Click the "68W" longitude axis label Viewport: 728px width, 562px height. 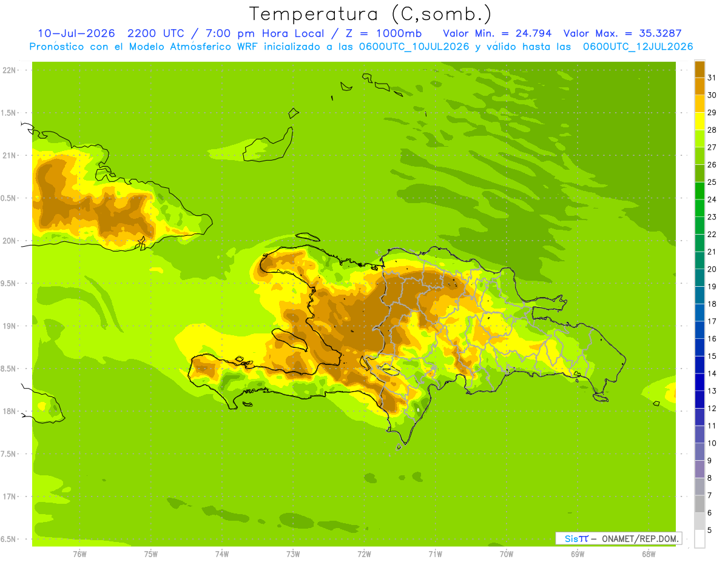[x=649, y=554]
